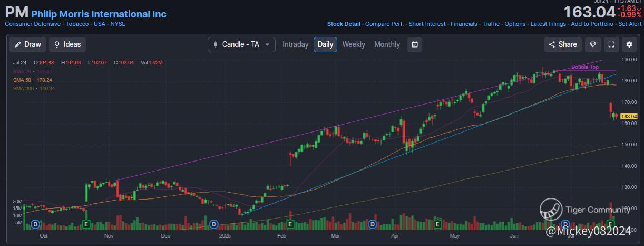Open the calendar date range picker

point(415,44)
